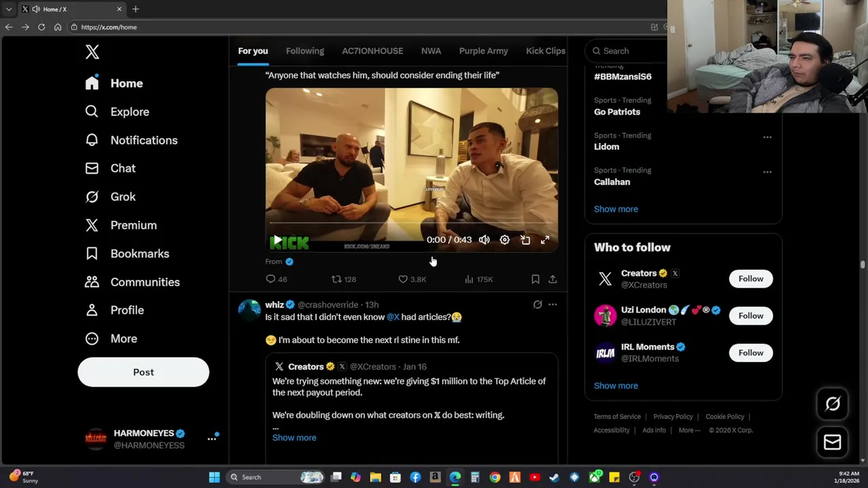
Task: Share the video post
Action: [553, 279]
